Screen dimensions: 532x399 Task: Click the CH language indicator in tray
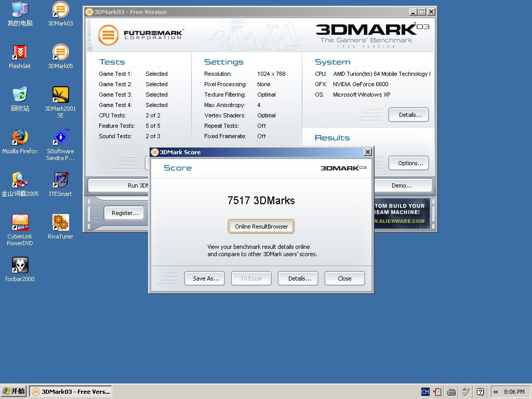425,392
